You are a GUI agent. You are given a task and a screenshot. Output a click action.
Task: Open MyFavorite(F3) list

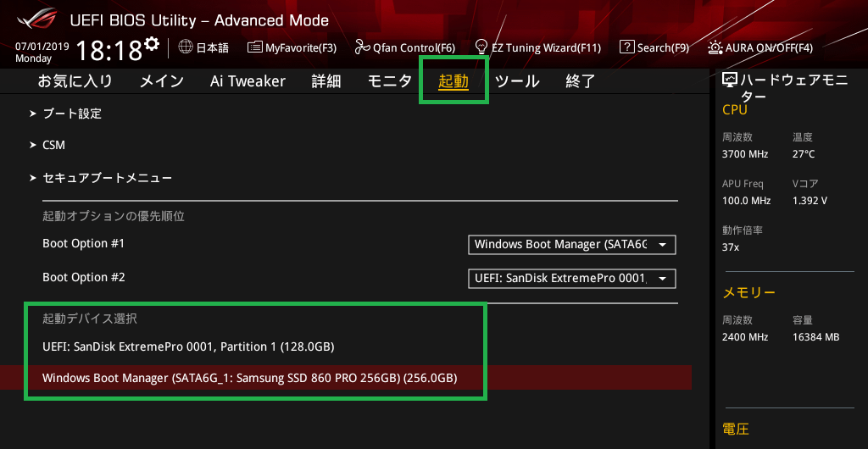coord(292,47)
